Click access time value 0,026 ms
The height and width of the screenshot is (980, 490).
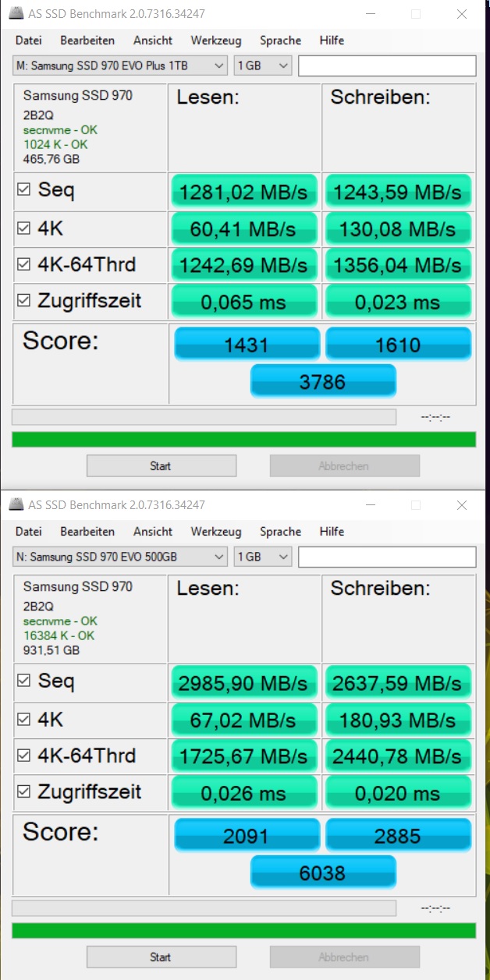pos(244,793)
